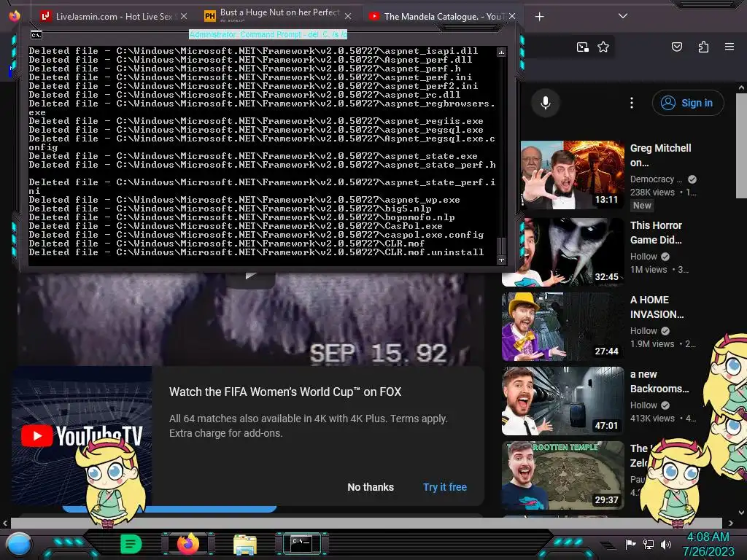
Task: Open the taskbar clock showing 4:08 AM
Action: [x=708, y=544]
